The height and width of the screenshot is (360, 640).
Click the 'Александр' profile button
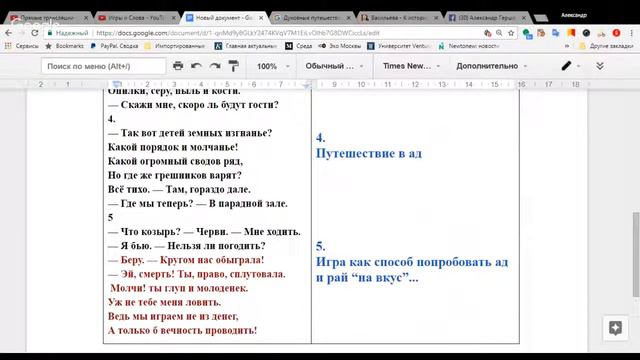573,15
